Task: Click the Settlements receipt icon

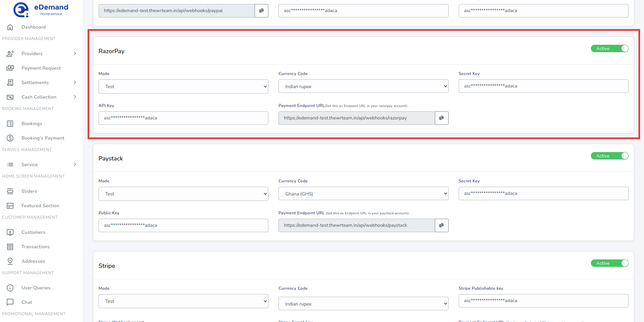Action: [10, 82]
